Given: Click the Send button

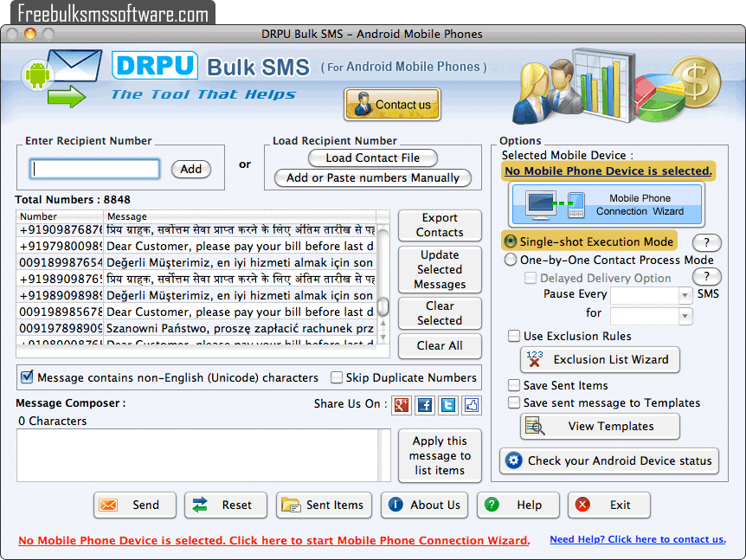Looking at the screenshot, I should (134, 505).
